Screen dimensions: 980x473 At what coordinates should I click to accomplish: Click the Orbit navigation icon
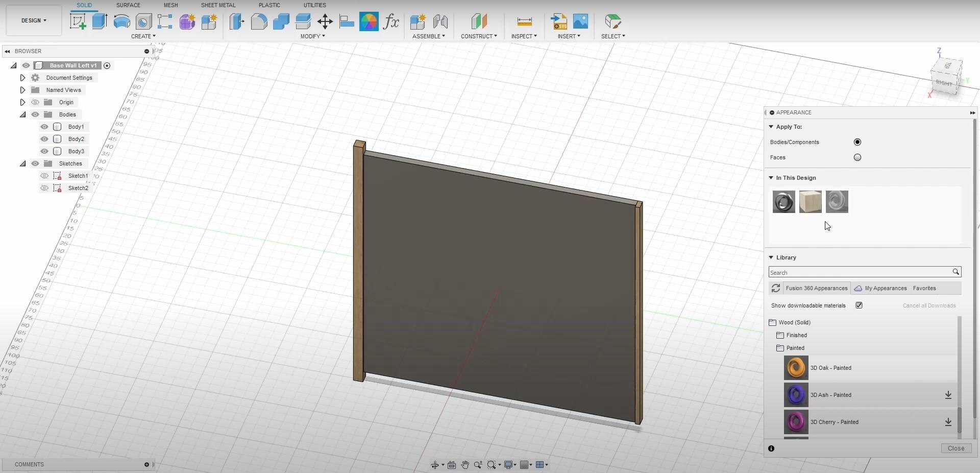click(x=435, y=465)
